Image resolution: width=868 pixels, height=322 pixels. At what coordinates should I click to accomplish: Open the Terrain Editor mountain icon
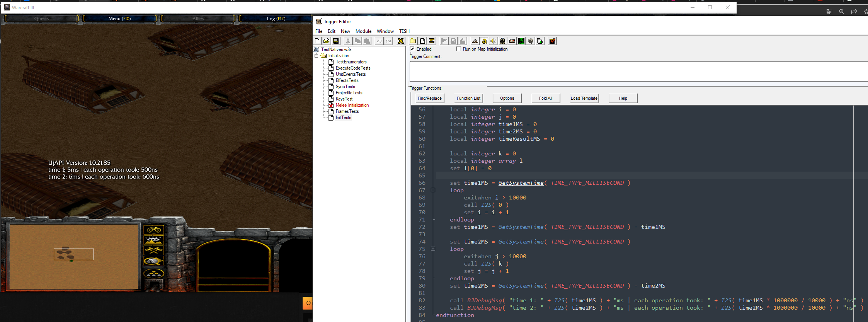coord(475,41)
